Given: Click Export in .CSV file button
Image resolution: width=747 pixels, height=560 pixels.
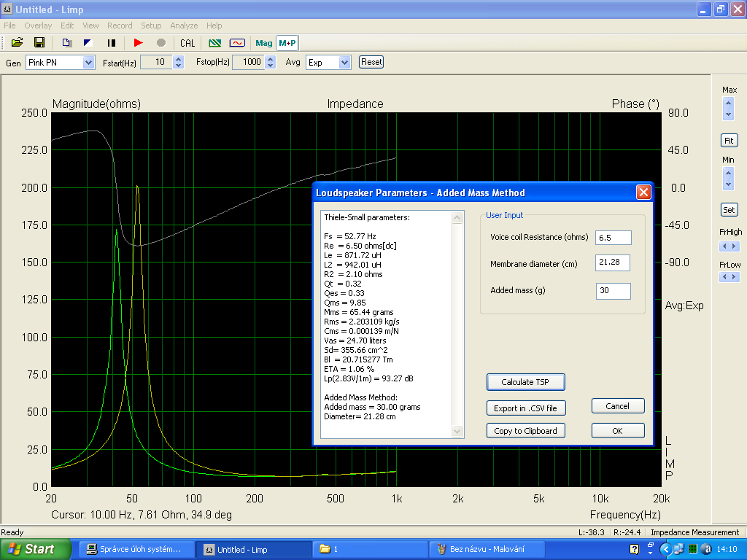Looking at the screenshot, I should [525, 408].
